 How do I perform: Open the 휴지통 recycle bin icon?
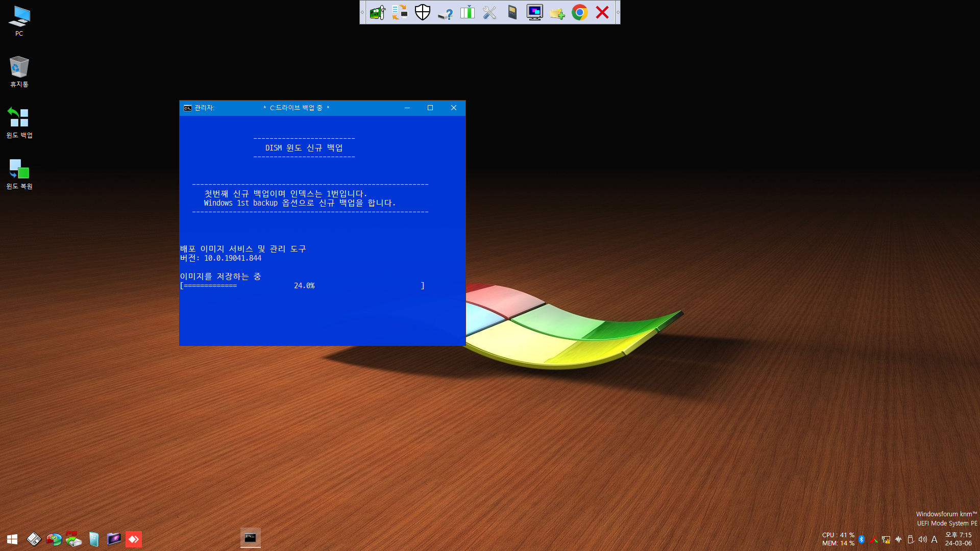(x=19, y=72)
